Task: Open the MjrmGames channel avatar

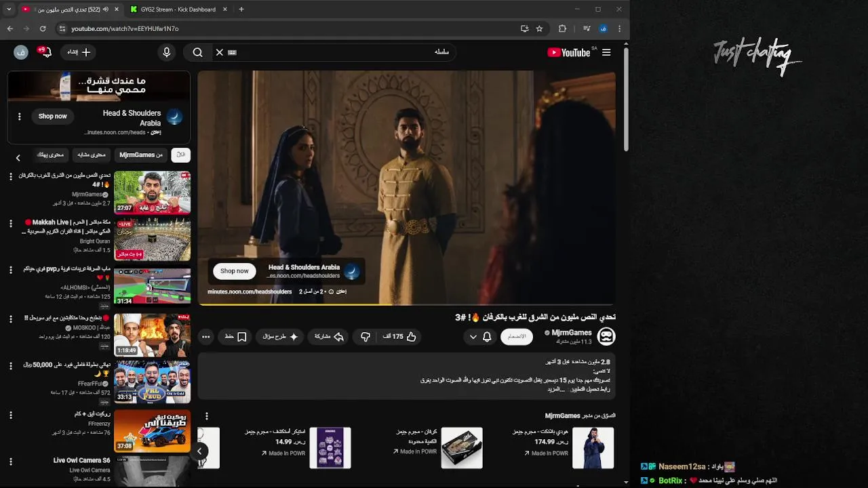Action: pyautogui.click(x=606, y=336)
